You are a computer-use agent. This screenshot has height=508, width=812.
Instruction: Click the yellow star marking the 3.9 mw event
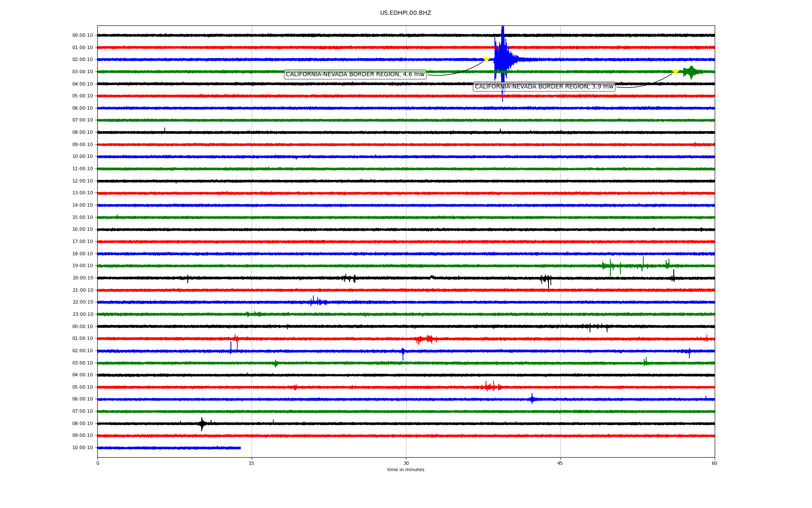click(675, 72)
